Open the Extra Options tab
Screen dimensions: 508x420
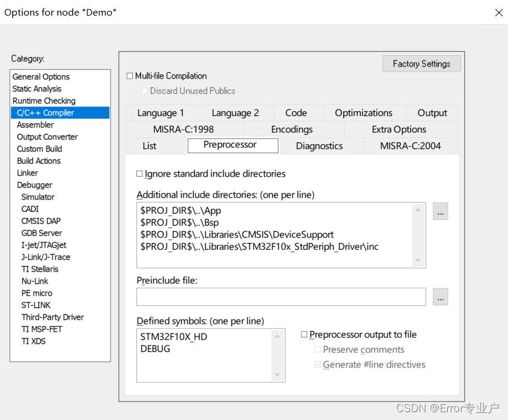pyautogui.click(x=399, y=129)
